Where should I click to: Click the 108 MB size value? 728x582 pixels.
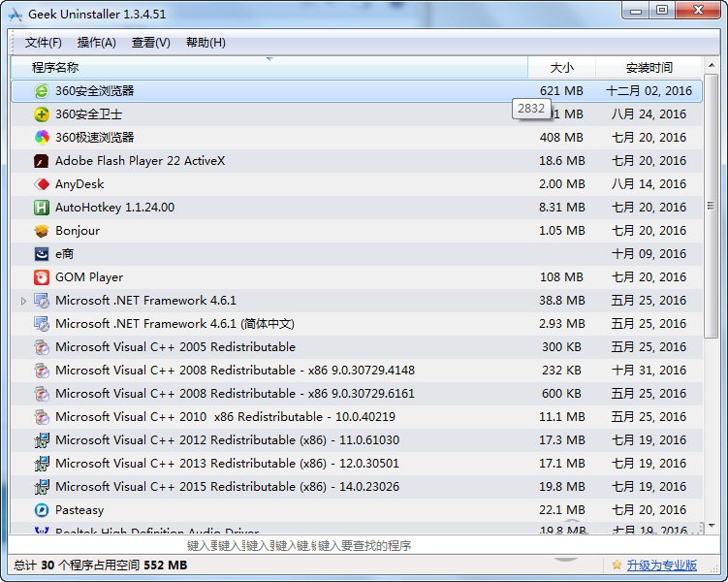tap(561, 277)
